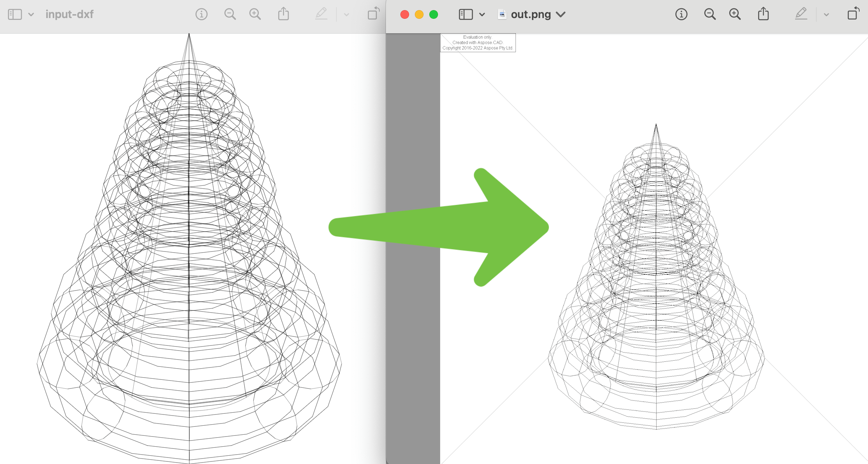Open the out.png filename dropdown
Screen dimensions: 868x464
coord(561,14)
